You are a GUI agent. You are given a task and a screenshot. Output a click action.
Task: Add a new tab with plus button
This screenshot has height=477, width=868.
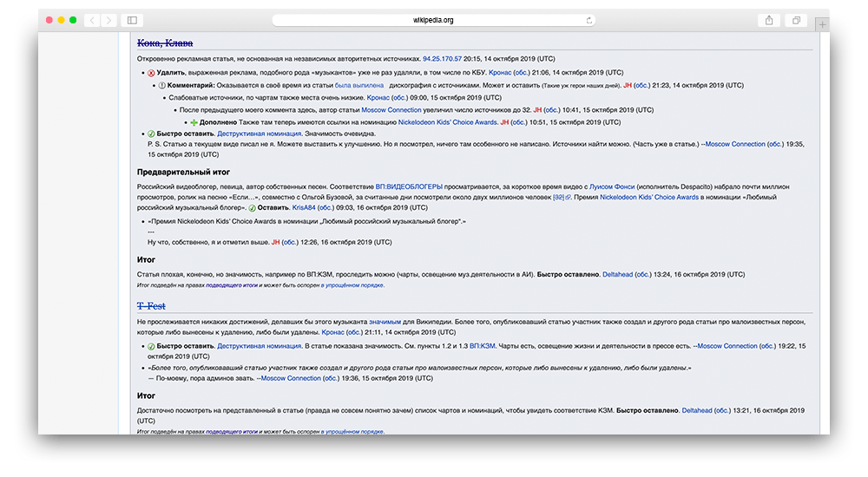click(x=823, y=24)
